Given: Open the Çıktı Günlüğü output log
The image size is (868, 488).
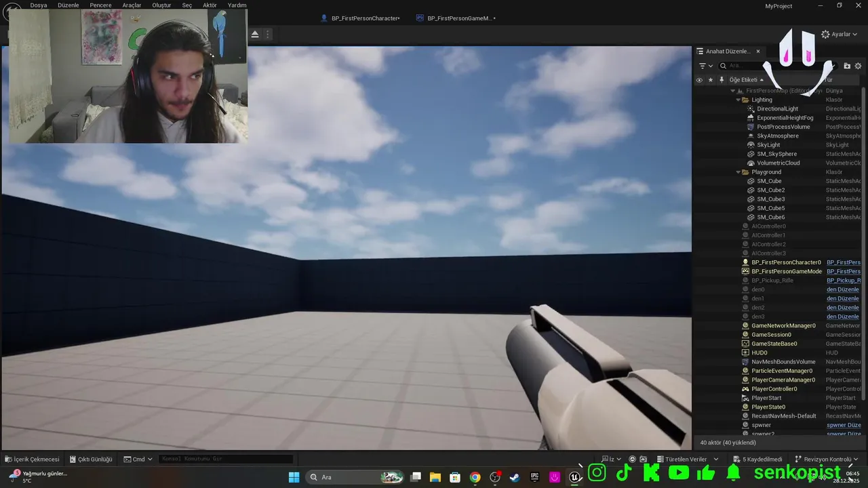Looking at the screenshot, I should point(91,459).
